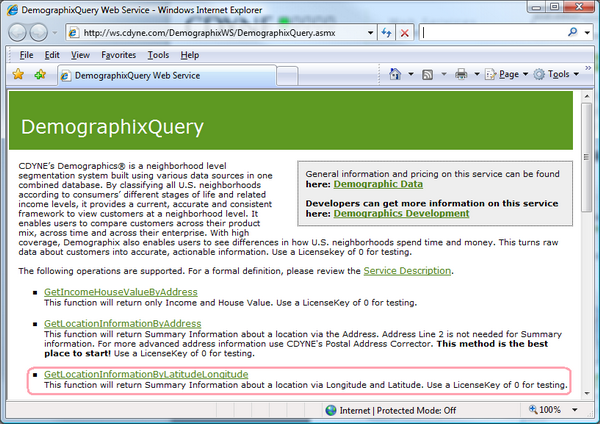Minimize the Internet Explorer window
This screenshot has width=600, height=424.
pos(536,7)
